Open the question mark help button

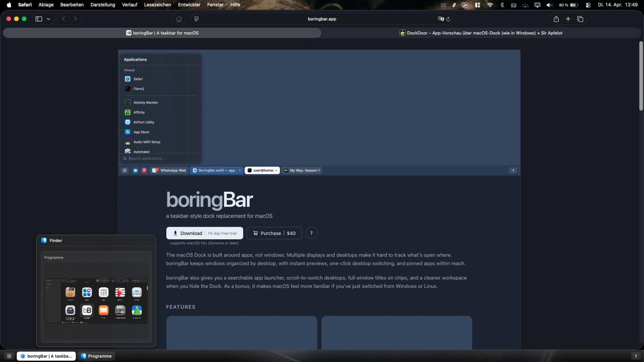(x=311, y=233)
